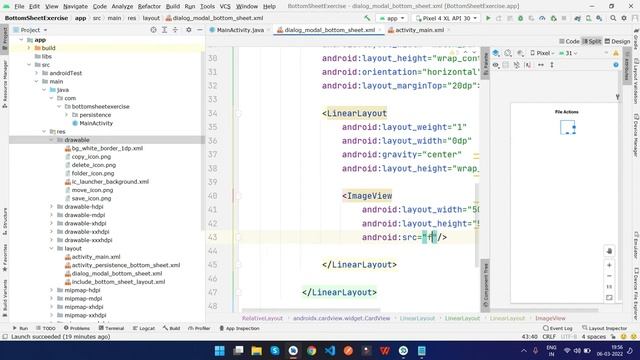
Task: Click Collapse All icon in Project panel
Action: pos(175,30)
